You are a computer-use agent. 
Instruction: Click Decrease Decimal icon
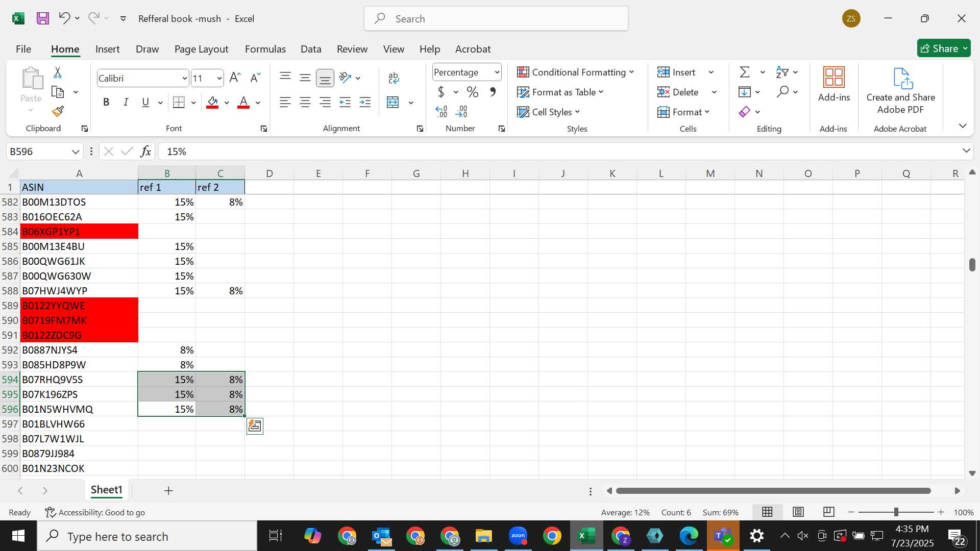point(461,112)
